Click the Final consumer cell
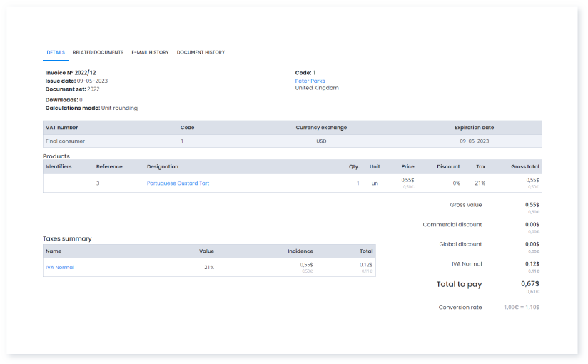Viewport: 588px width, 364px height. click(x=65, y=141)
